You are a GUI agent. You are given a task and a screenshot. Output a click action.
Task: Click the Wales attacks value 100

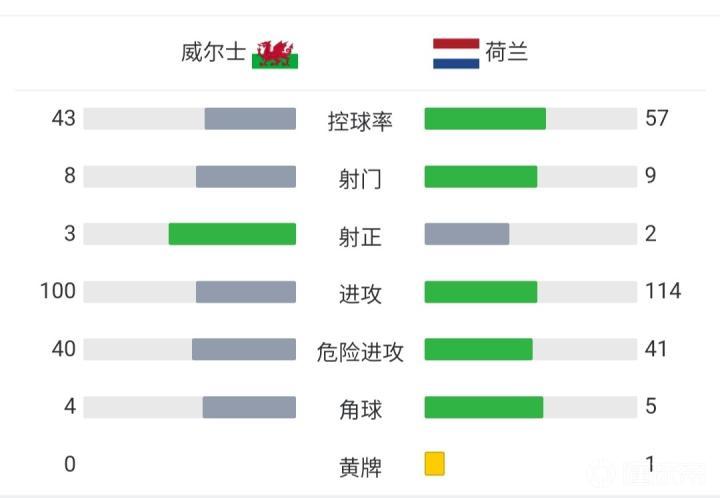(x=58, y=291)
